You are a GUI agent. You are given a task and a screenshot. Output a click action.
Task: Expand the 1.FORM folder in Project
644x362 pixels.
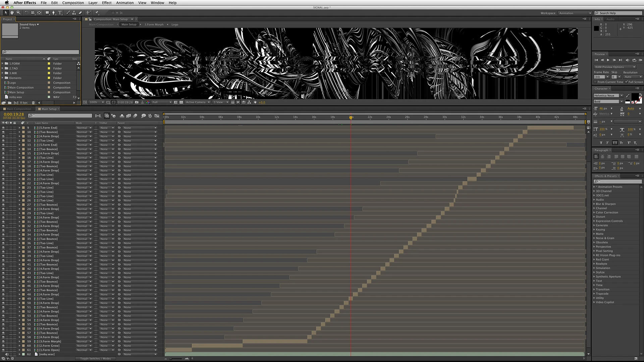click(x=3, y=63)
